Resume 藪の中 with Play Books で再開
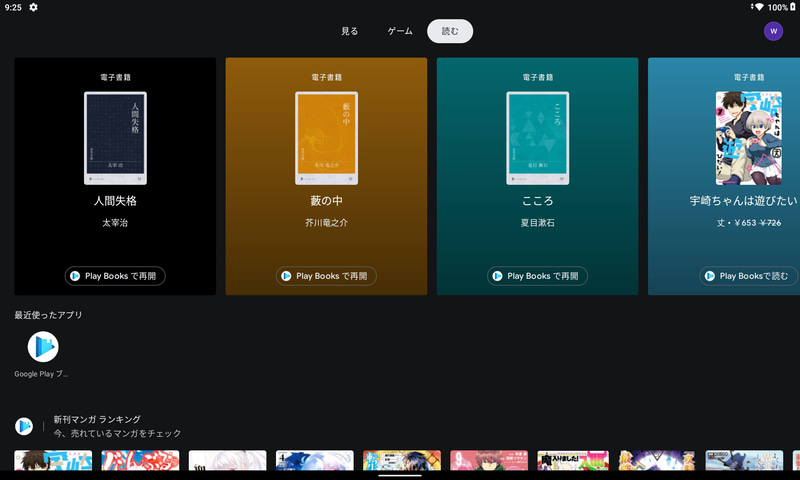The width and height of the screenshot is (800, 480). [x=326, y=276]
